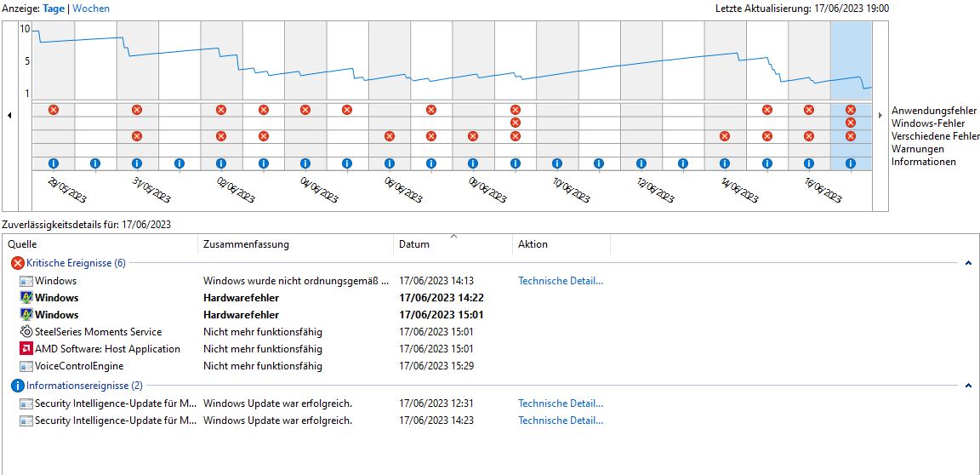The height and width of the screenshot is (475, 980).
Task: Click the SteelSeries Moments Service gear icon
Action: (26, 332)
